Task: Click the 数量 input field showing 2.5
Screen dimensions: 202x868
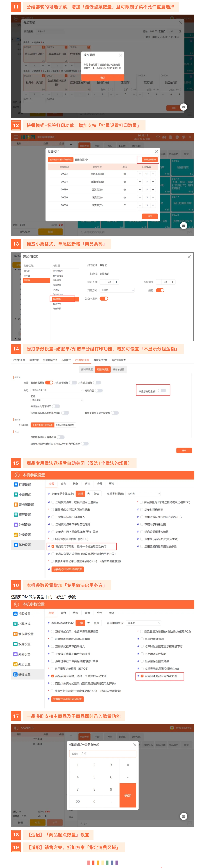Action: click(103, 754)
